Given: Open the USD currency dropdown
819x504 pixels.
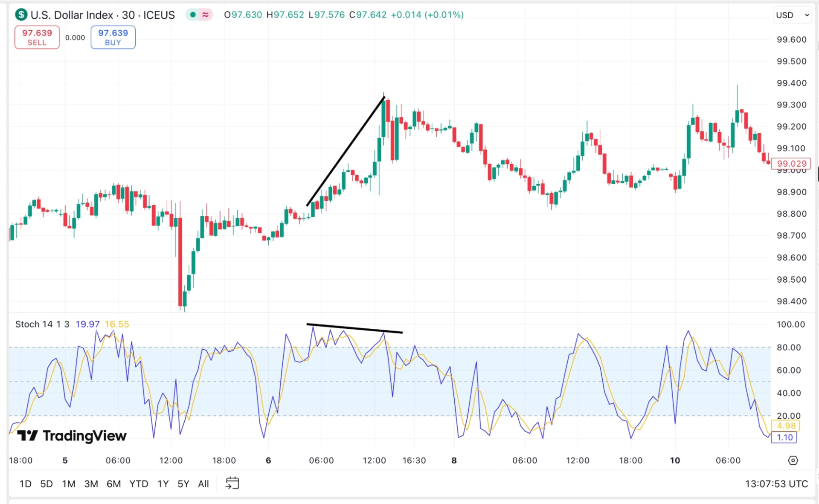Looking at the screenshot, I should (792, 15).
